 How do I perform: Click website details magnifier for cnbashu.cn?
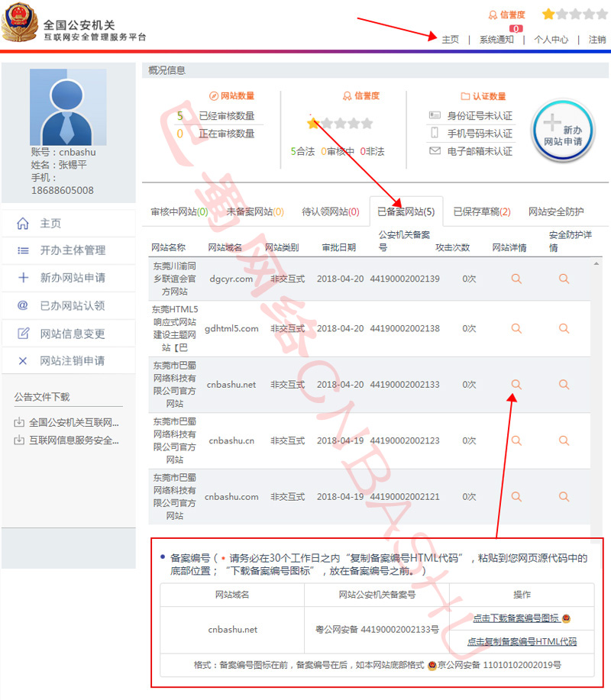pos(516,440)
